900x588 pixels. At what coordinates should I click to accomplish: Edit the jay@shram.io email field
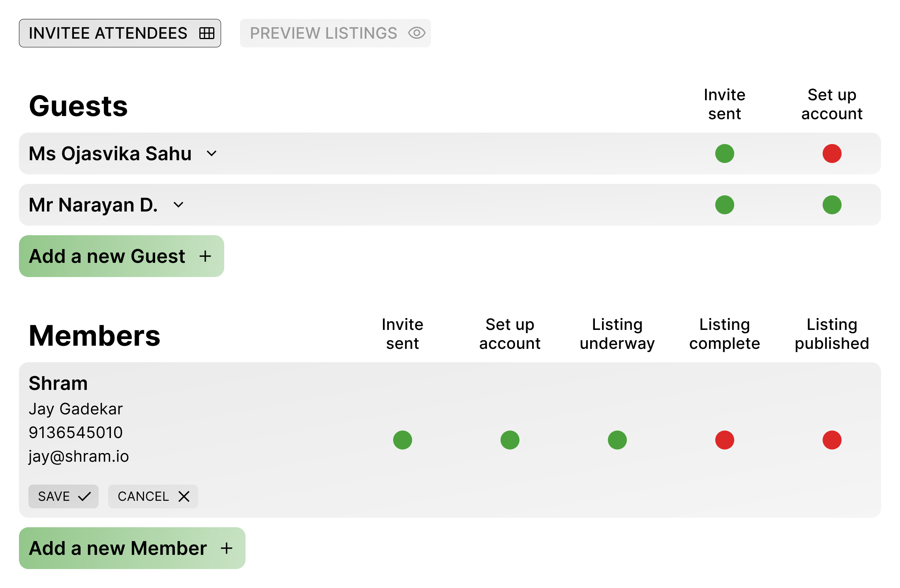[79, 457]
